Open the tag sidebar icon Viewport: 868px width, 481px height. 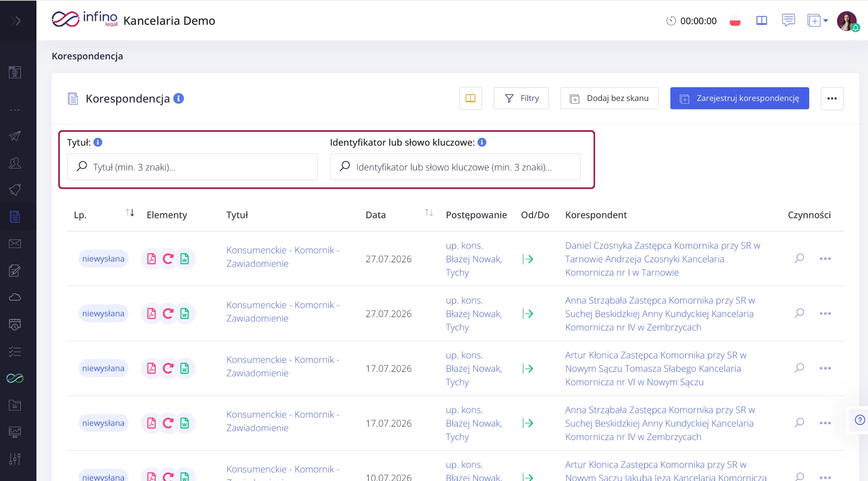15,190
